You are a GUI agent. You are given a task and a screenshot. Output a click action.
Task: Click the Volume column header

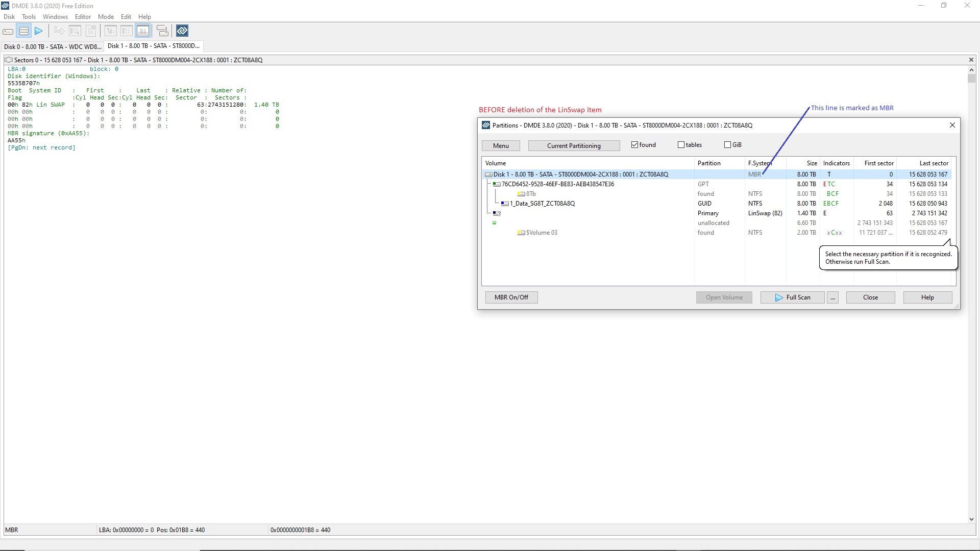(588, 163)
